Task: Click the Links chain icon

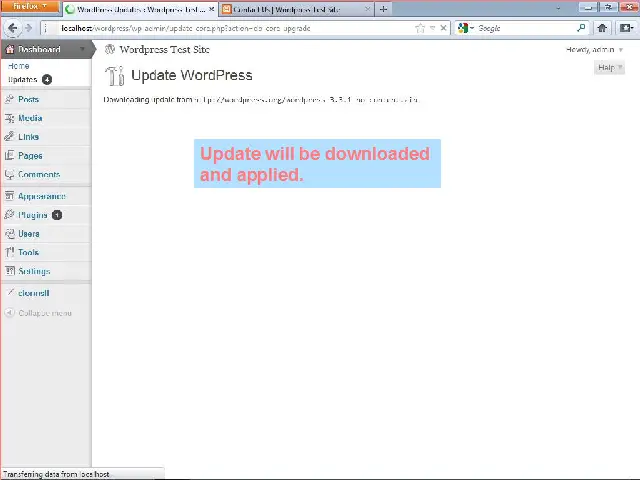Action: pyautogui.click(x=9, y=136)
